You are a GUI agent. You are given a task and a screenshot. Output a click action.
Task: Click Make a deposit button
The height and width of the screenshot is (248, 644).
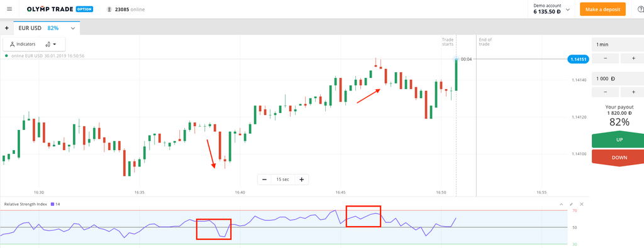click(x=602, y=9)
